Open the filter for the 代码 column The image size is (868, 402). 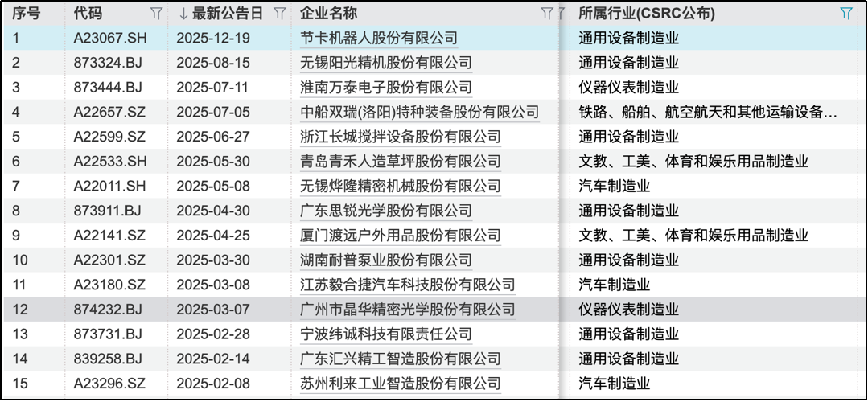tap(156, 14)
